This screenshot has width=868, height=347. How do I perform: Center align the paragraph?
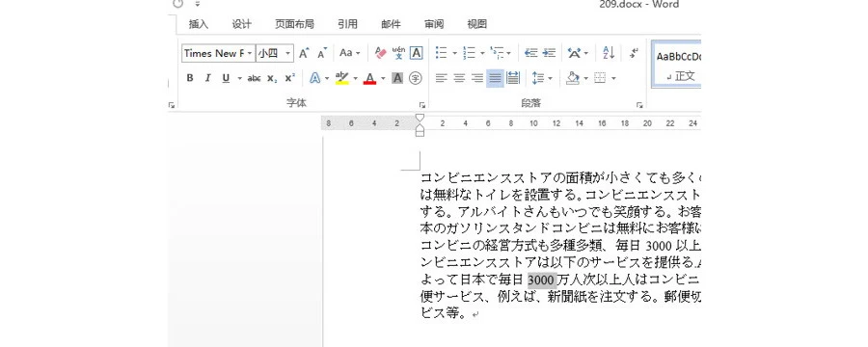tap(459, 79)
